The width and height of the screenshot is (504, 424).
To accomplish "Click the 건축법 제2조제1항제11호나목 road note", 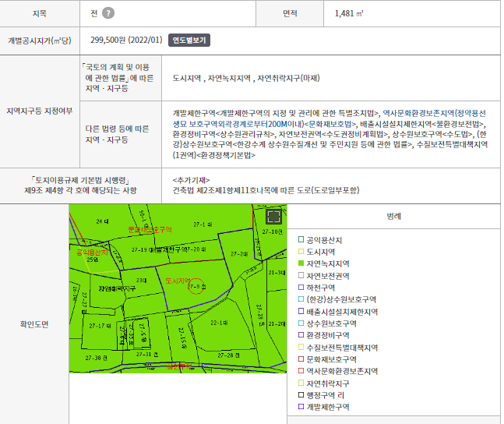I will [x=266, y=190].
